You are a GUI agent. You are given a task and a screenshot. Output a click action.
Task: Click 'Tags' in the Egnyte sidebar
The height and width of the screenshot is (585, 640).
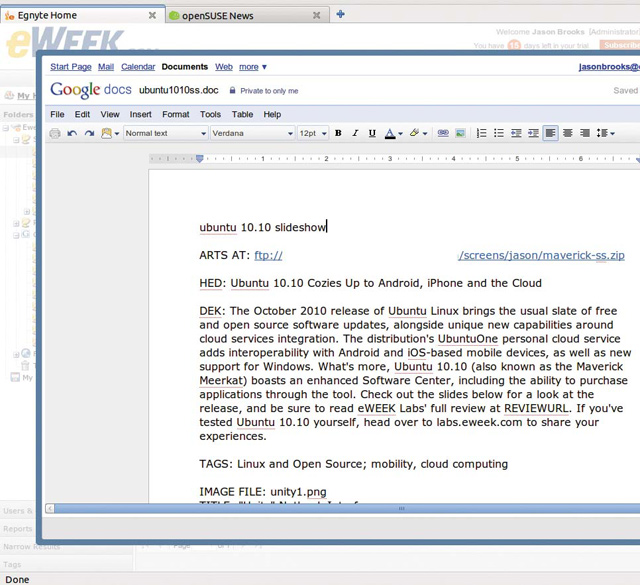click(x=12, y=565)
